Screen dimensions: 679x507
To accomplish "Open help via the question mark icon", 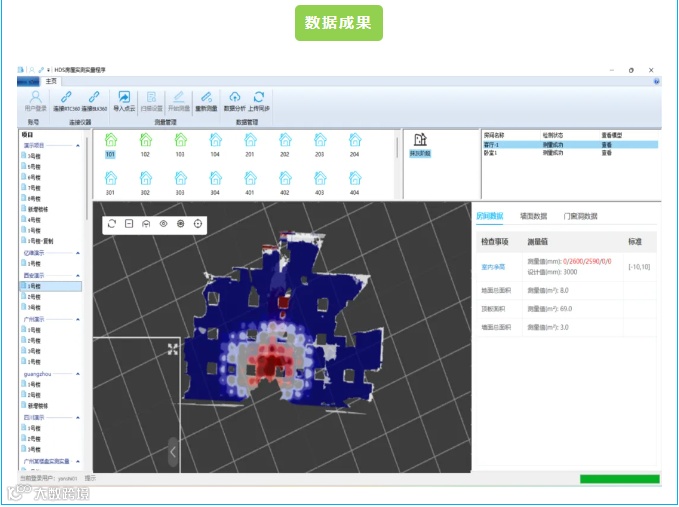I will [x=656, y=81].
